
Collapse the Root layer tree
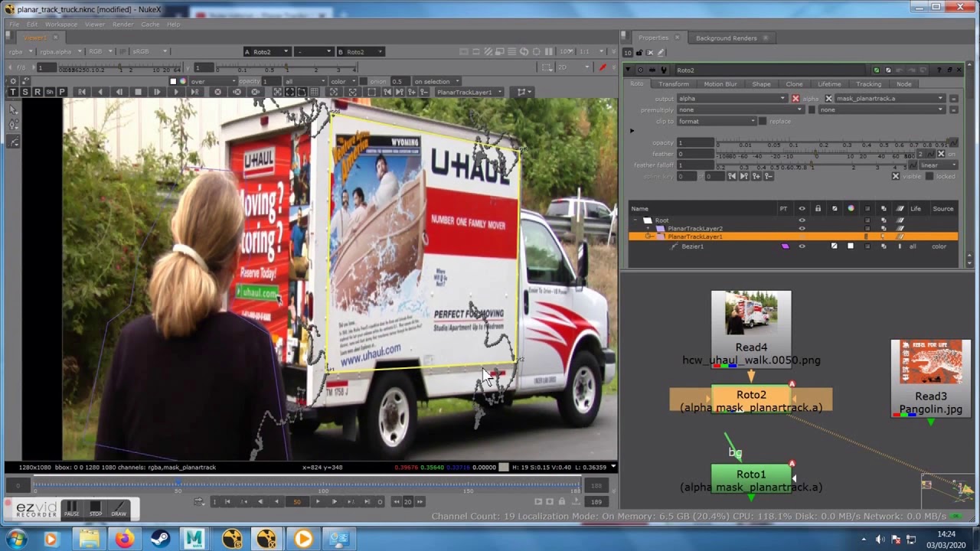[x=635, y=220]
